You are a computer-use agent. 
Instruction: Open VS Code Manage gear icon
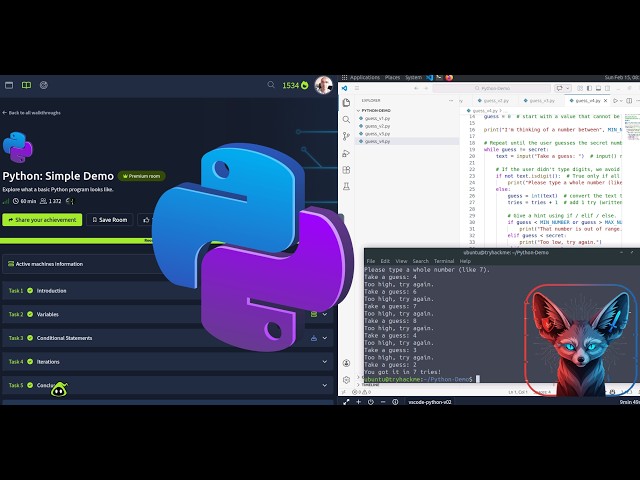pyautogui.click(x=346, y=380)
